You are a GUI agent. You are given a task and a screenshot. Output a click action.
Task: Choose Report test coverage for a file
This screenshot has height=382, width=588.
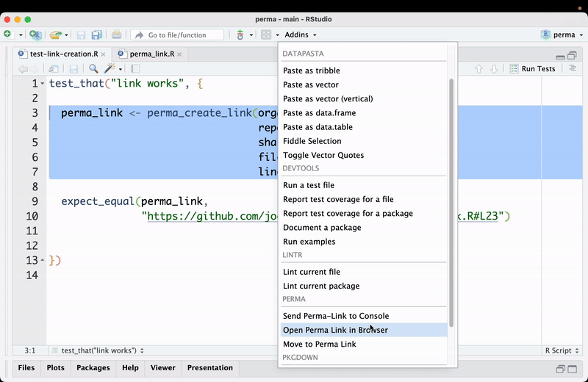click(338, 199)
